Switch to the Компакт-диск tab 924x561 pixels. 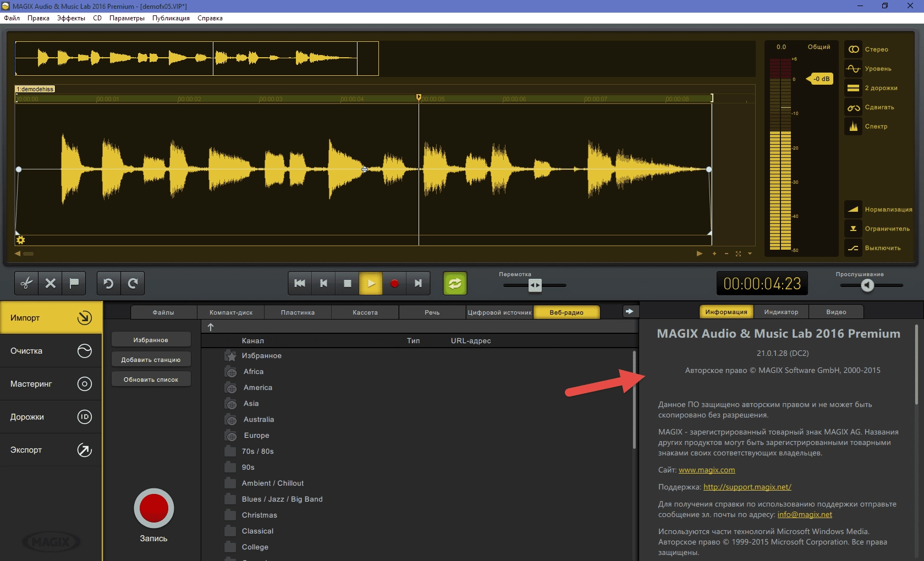pyautogui.click(x=231, y=312)
